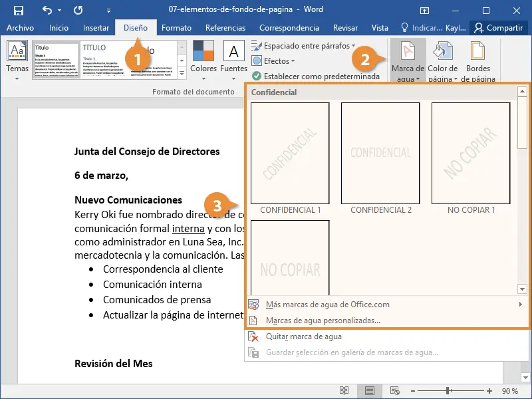Customize the Quick Access Toolbar
Viewport: 532px width, 399px height.
click(108, 11)
